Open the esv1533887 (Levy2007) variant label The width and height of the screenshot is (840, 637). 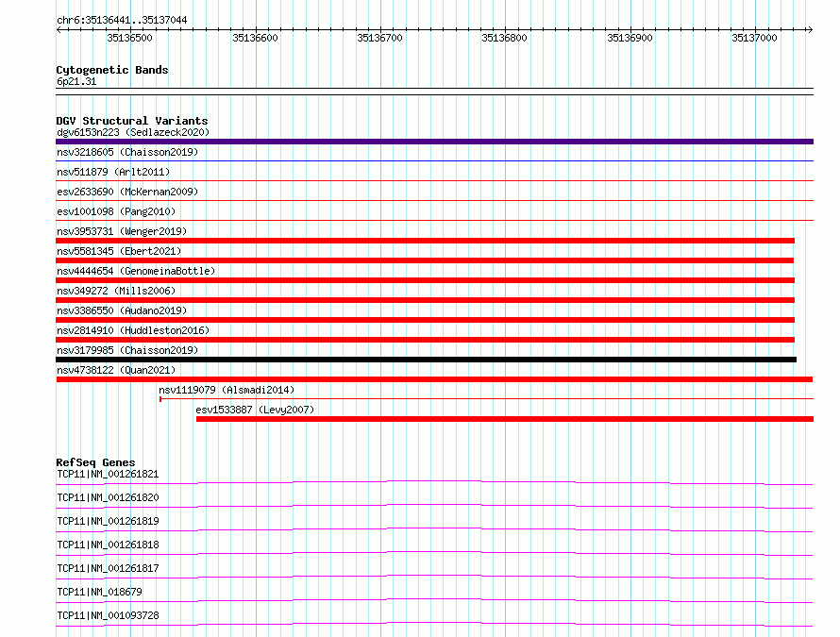click(255, 410)
